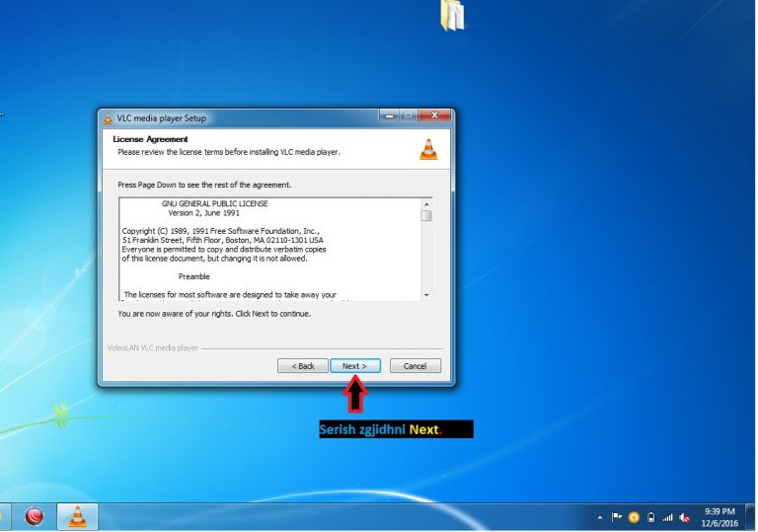This screenshot has width=758, height=532.
Task: Open the folder icon on the desktop
Action: (x=452, y=15)
